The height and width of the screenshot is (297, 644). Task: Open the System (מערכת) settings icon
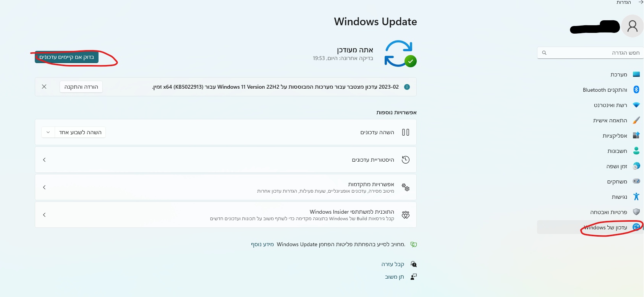pyautogui.click(x=636, y=74)
